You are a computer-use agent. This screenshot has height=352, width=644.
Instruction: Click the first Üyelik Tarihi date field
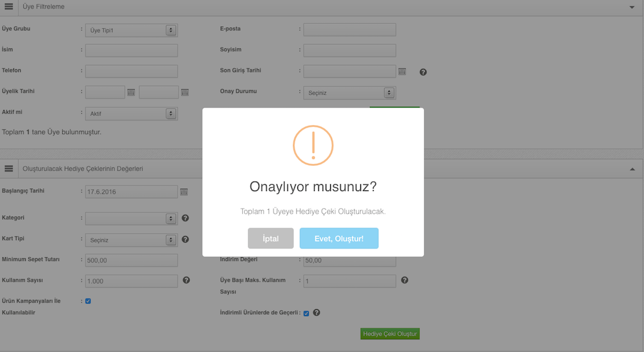point(105,92)
